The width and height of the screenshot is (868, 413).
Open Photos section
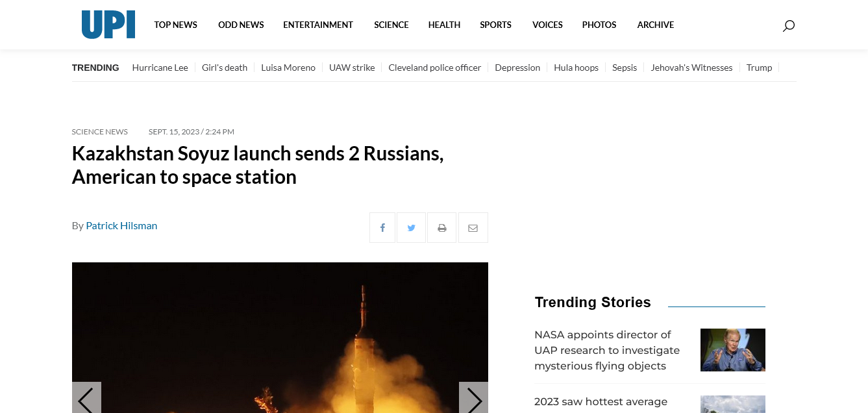click(x=599, y=25)
